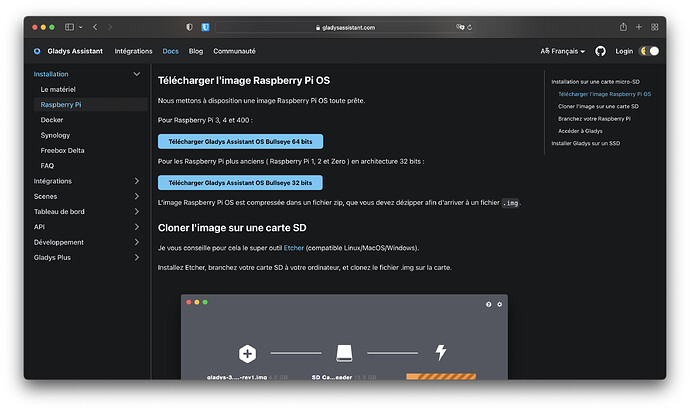Image resolution: width=690 pixels, height=411 pixels.
Task: Expand Développement sidebar section chevron
Action: click(136, 242)
